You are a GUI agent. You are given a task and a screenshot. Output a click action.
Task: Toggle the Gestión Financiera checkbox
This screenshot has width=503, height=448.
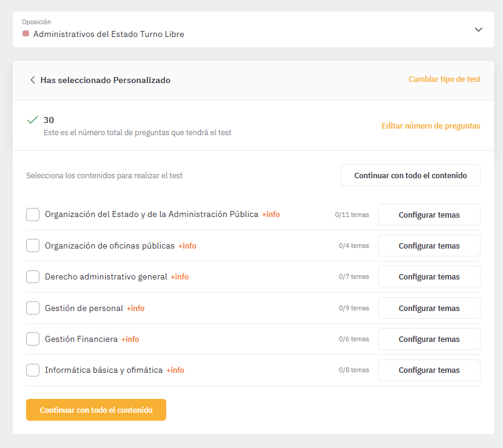(x=33, y=339)
